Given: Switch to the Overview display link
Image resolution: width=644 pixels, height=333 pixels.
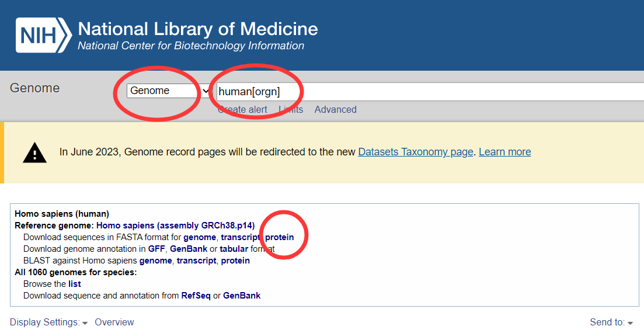Looking at the screenshot, I should click(x=114, y=322).
